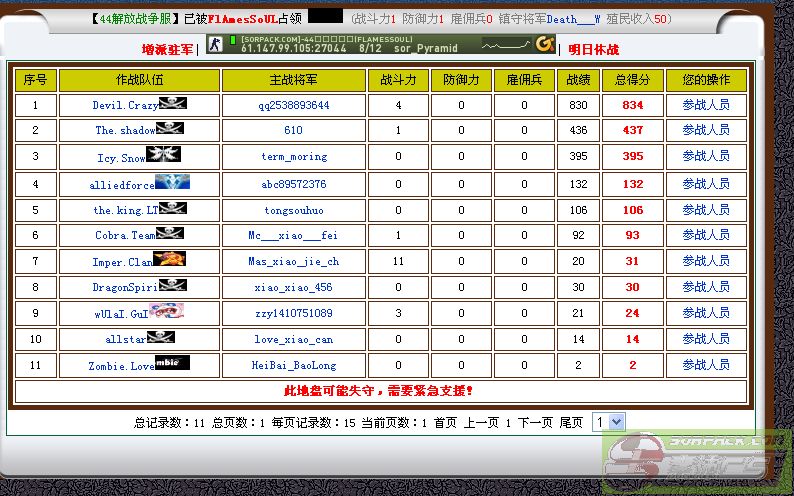Go to 尾页 last page
The image size is (794, 496).
click(570, 423)
